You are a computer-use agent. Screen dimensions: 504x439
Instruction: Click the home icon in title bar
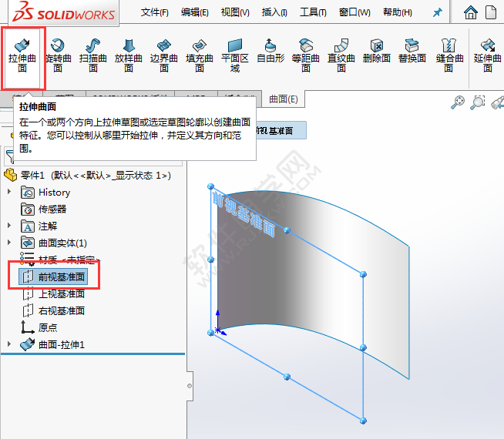[x=471, y=12]
